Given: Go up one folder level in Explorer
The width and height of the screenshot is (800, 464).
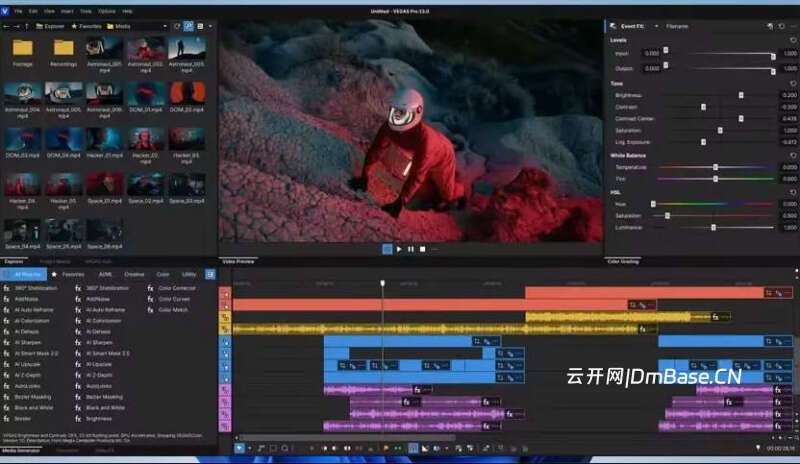Looking at the screenshot, I should point(27,26).
